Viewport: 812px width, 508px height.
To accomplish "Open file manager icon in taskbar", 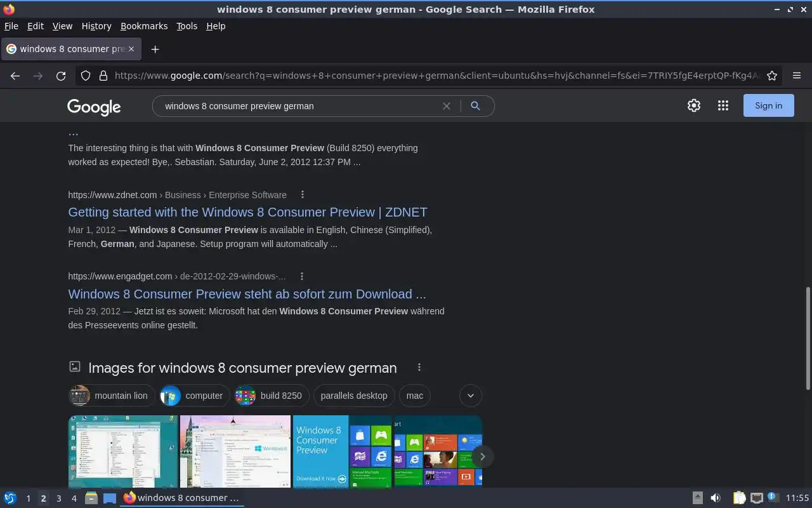I will click(91, 498).
